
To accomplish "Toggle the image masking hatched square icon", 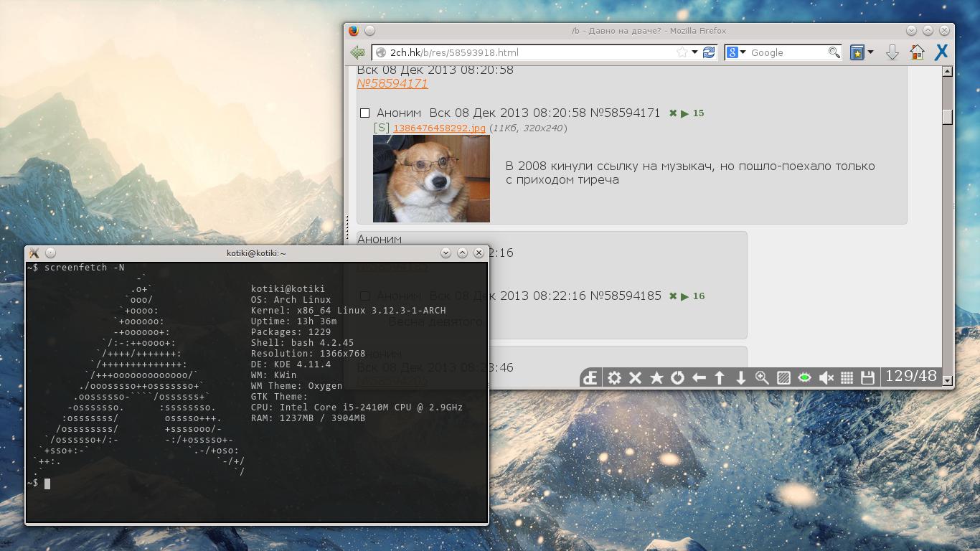I will pyautogui.click(x=783, y=377).
